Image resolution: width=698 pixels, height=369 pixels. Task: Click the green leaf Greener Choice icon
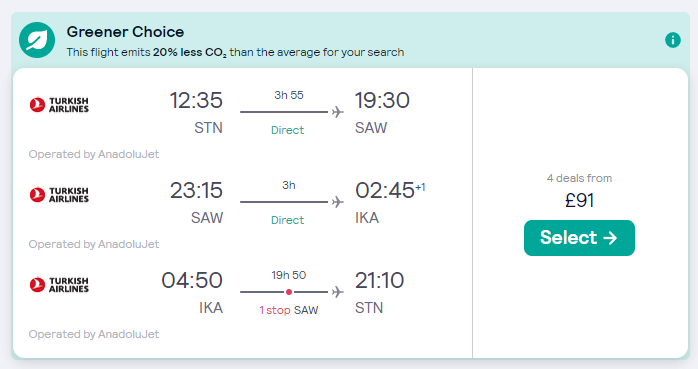click(x=37, y=40)
